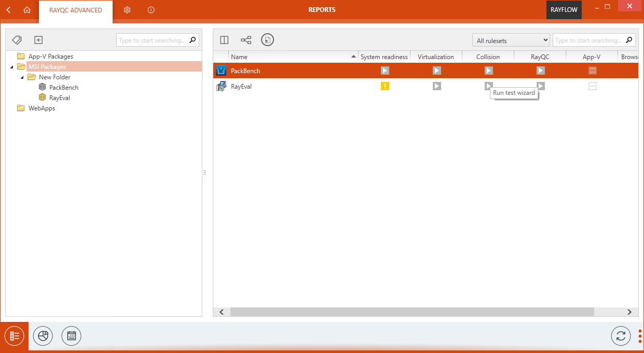The width and height of the screenshot is (644, 353).
Task: Click the yellow warning marker for RayEval readiness
Action: coord(385,86)
